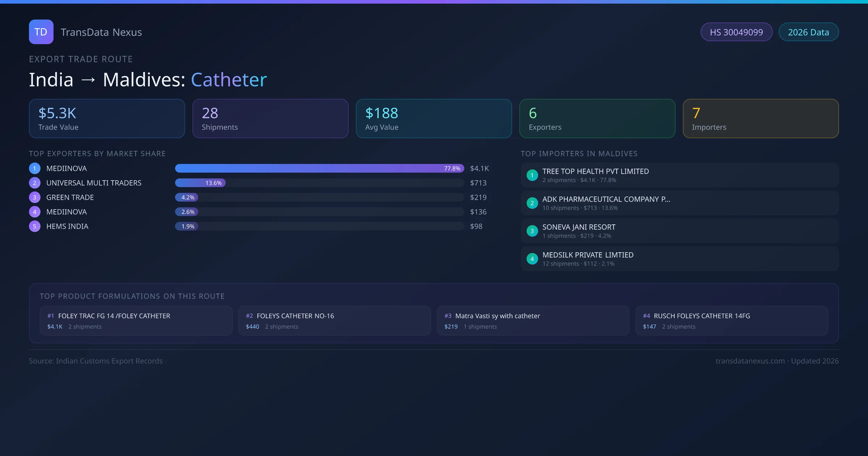Click green rank 1 badge for TREE TOP HEALTH
Viewport: 868px width, 456px height.
click(532, 175)
